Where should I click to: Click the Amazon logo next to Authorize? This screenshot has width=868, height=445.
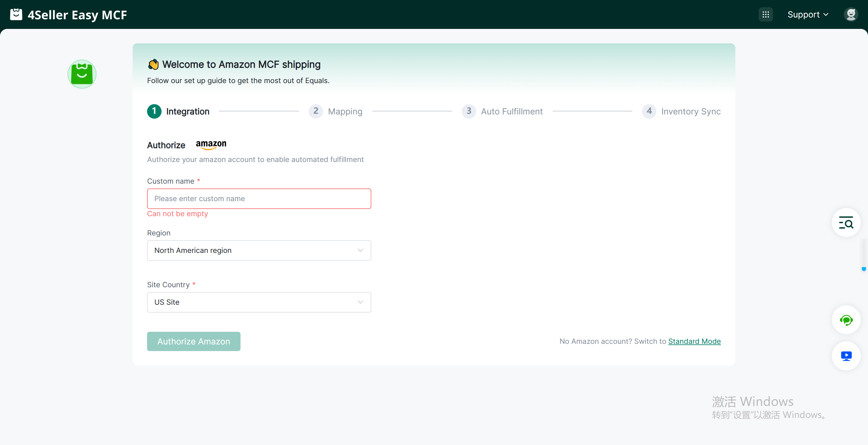pos(211,145)
